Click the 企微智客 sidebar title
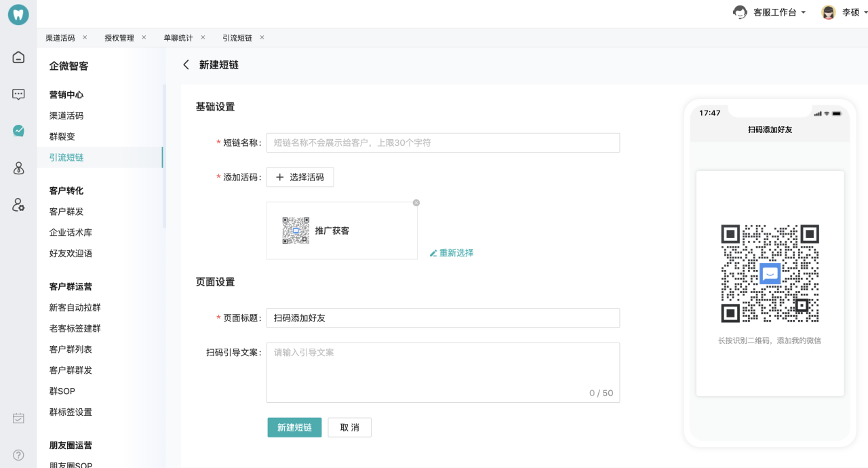This screenshot has height=468, width=868. coord(68,66)
